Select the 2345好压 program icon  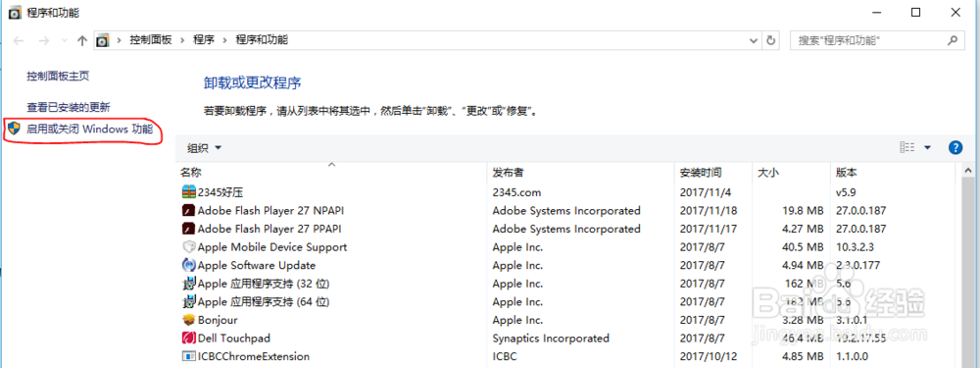pyautogui.click(x=189, y=192)
